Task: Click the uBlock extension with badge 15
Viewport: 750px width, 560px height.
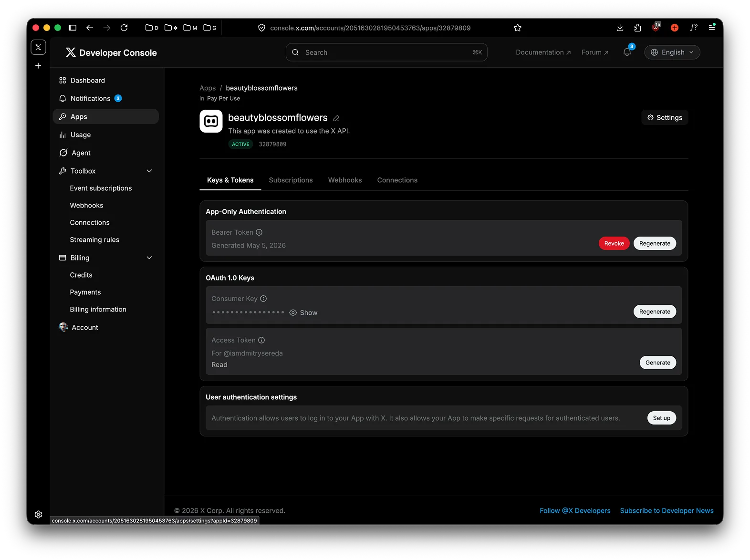Action: pyautogui.click(x=656, y=27)
